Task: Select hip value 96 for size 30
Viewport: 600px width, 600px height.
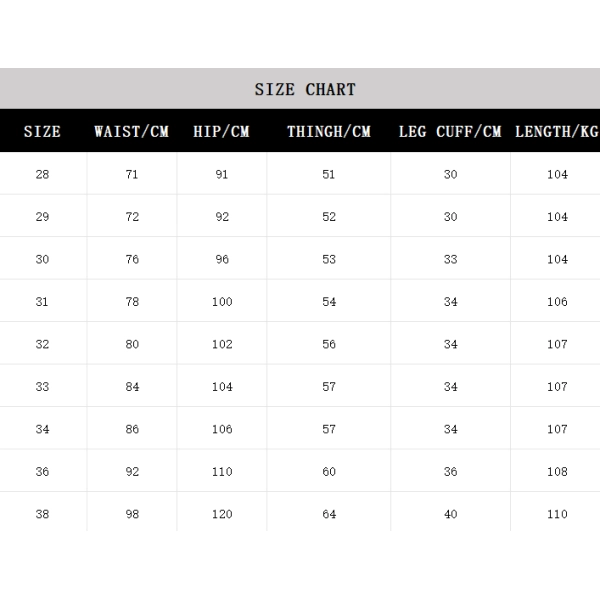Action: (222, 259)
